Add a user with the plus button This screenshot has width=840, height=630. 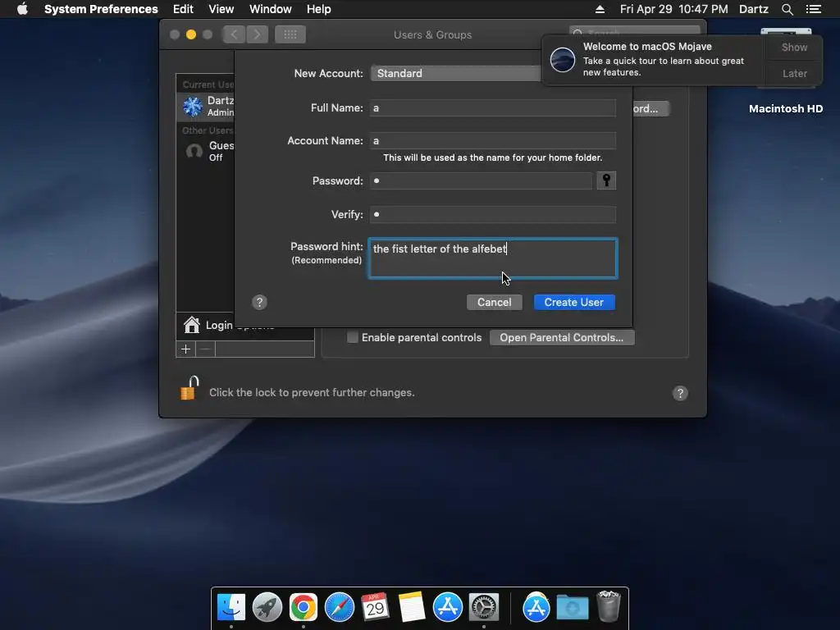coord(186,349)
